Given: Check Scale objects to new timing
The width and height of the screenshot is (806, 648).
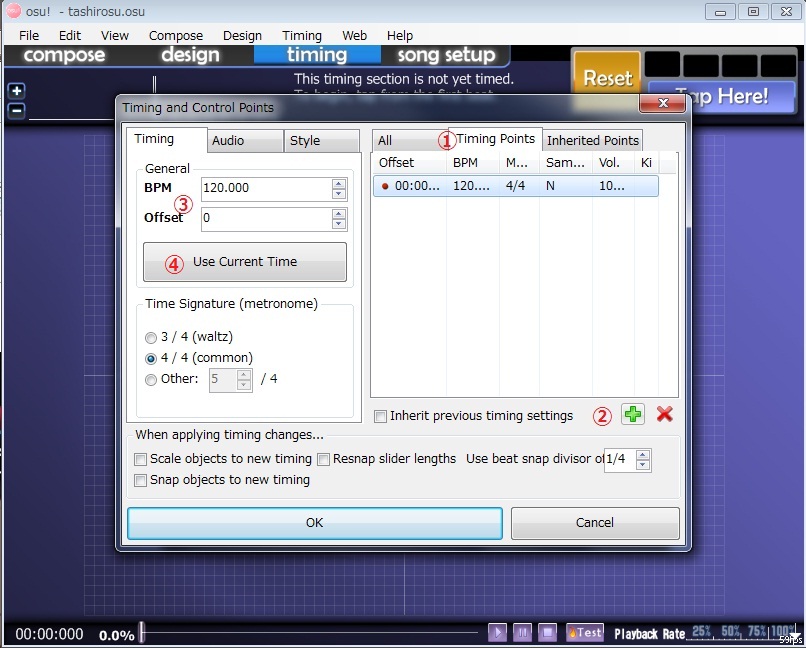Looking at the screenshot, I should point(140,459).
